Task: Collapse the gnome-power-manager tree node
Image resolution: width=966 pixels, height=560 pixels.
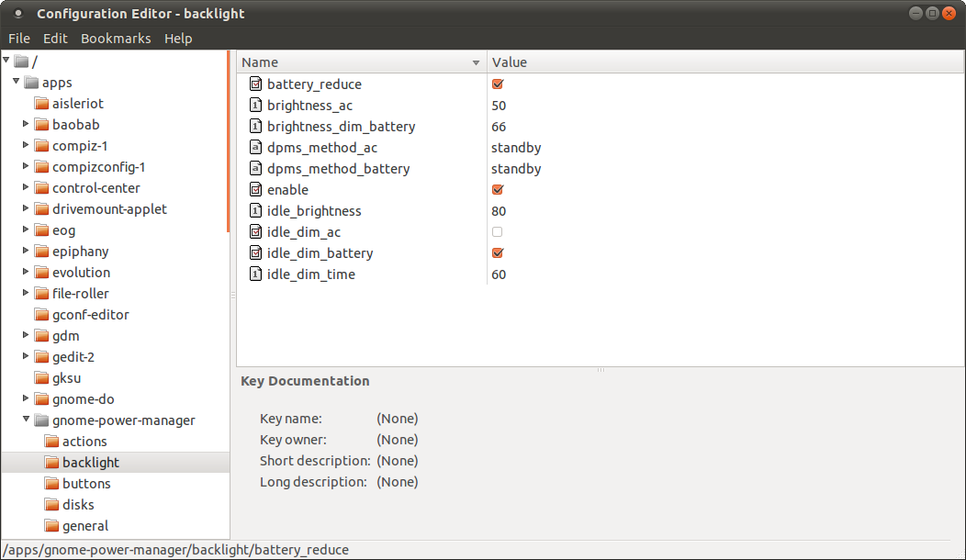Action: tap(27, 420)
